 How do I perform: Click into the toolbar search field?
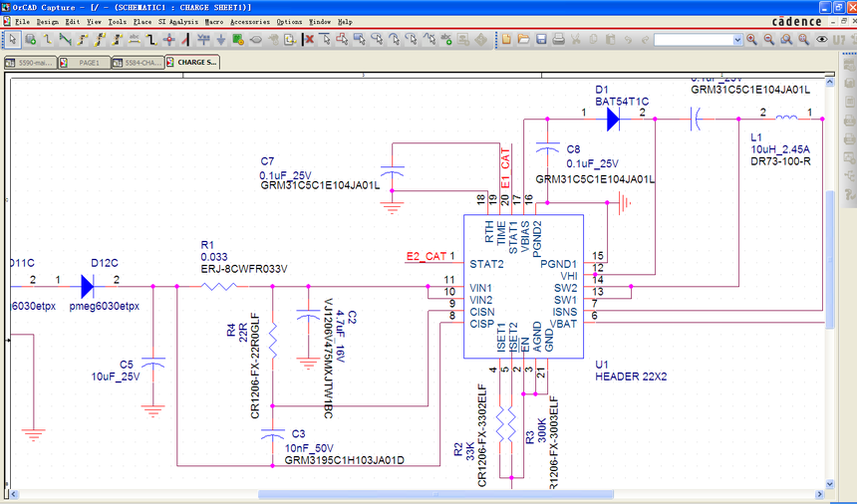693,40
